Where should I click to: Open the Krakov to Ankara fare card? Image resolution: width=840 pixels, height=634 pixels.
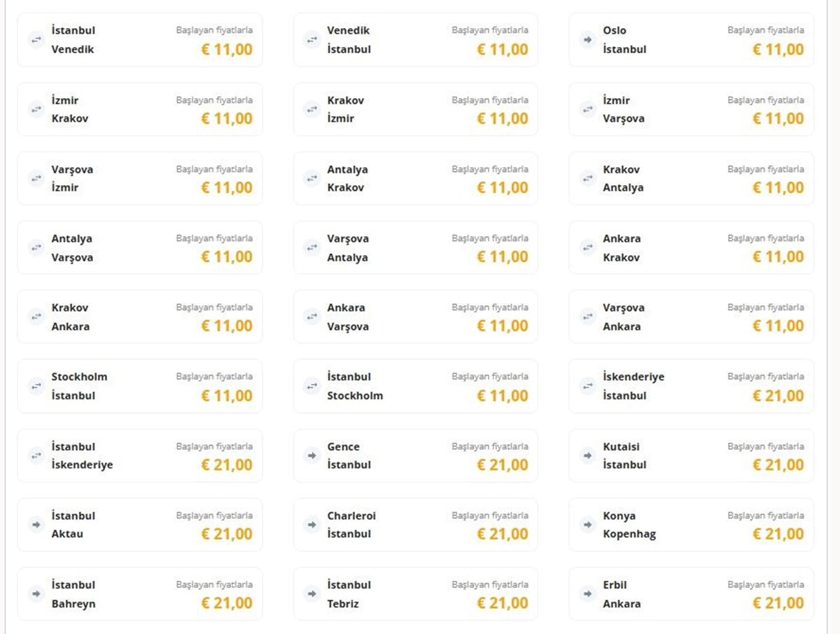[140, 317]
